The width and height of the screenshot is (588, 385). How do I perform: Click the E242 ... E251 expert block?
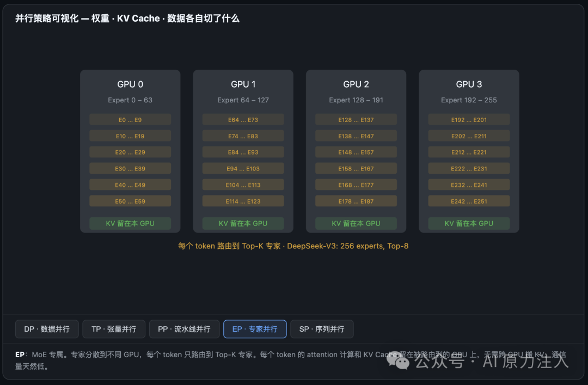click(469, 201)
